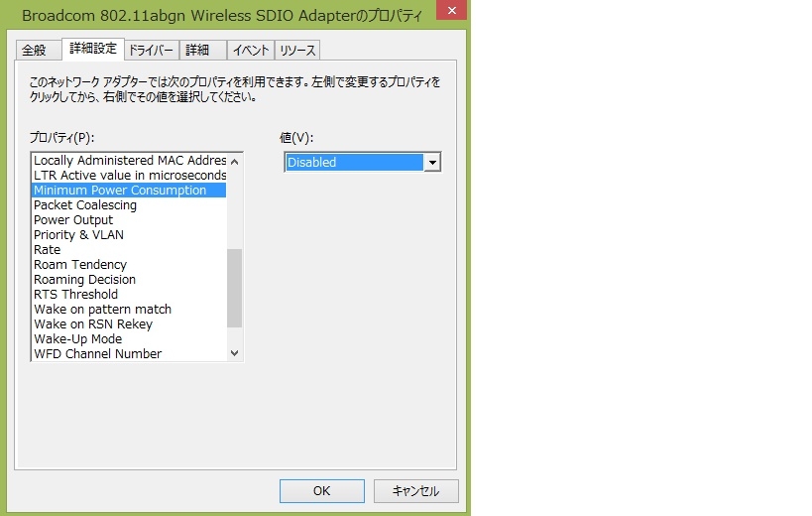Confirm with the OK button
812x516 pixels.
[321, 490]
